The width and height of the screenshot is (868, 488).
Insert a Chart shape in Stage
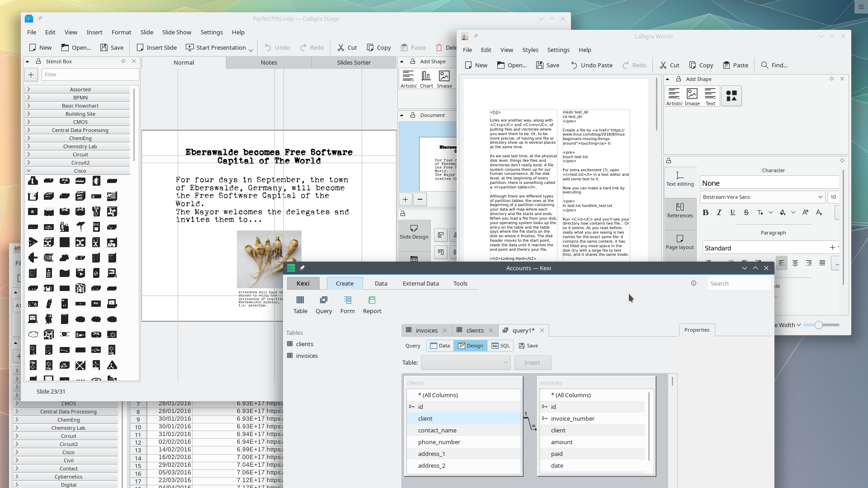point(426,79)
